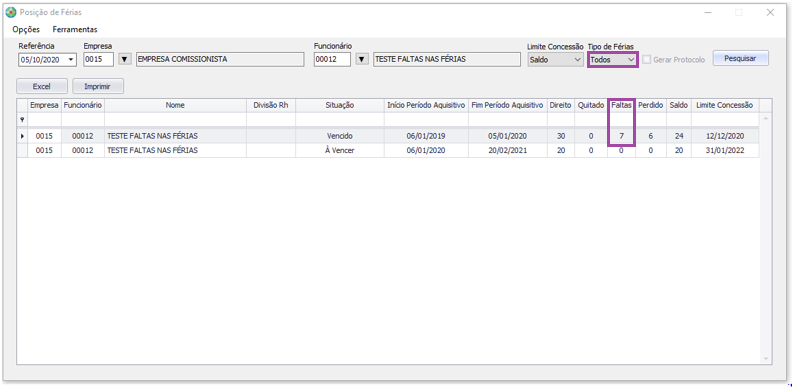Image resolution: width=792 pixels, height=388 pixels.
Task: Click the grid scrollbar up arrow
Action: tap(765, 118)
